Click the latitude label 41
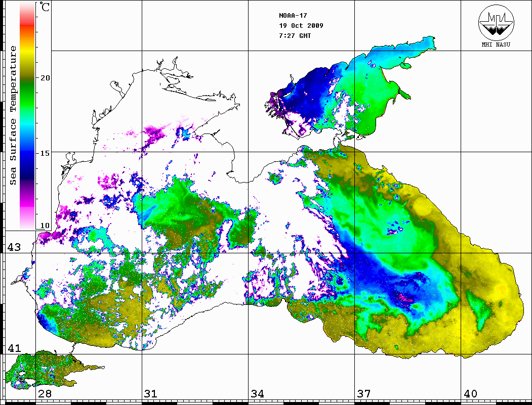532x405 pixels. [x=14, y=348]
